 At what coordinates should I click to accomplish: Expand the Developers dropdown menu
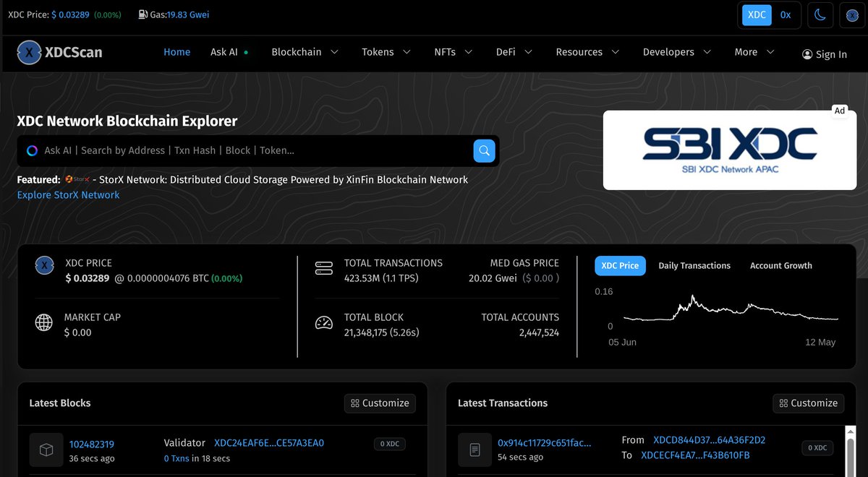677,52
